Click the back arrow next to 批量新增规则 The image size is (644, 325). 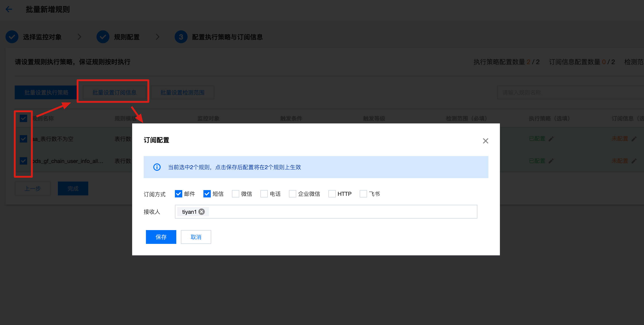tap(9, 9)
